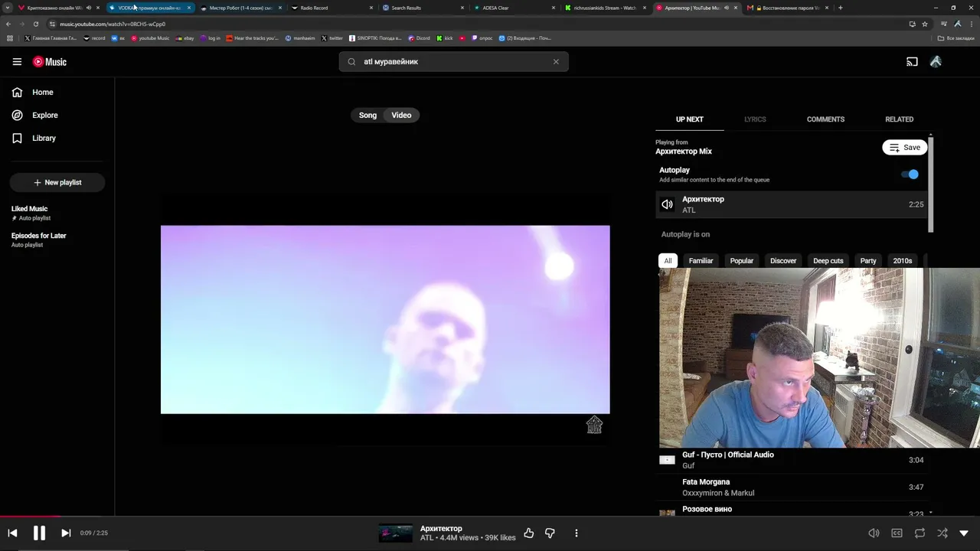Shuffle the queue

942,533
